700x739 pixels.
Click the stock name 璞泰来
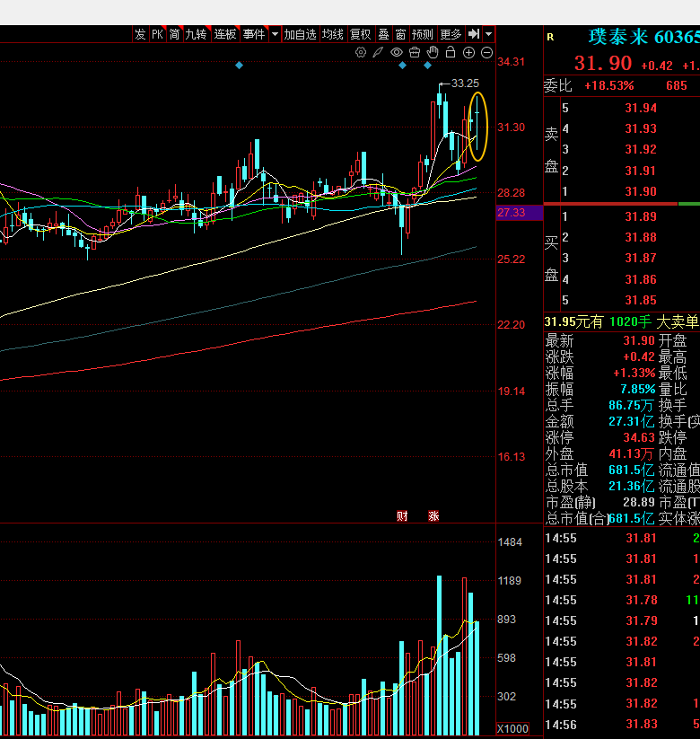pyautogui.click(x=618, y=37)
